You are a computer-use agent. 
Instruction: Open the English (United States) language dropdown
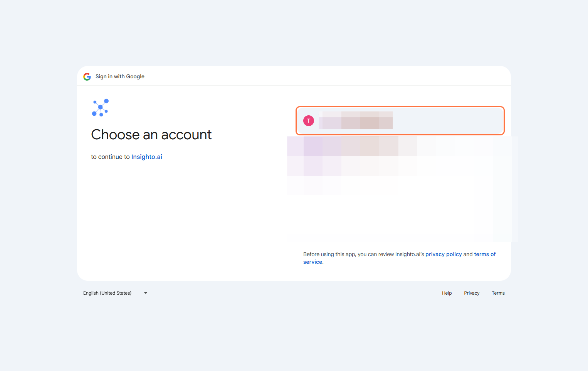tap(115, 293)
